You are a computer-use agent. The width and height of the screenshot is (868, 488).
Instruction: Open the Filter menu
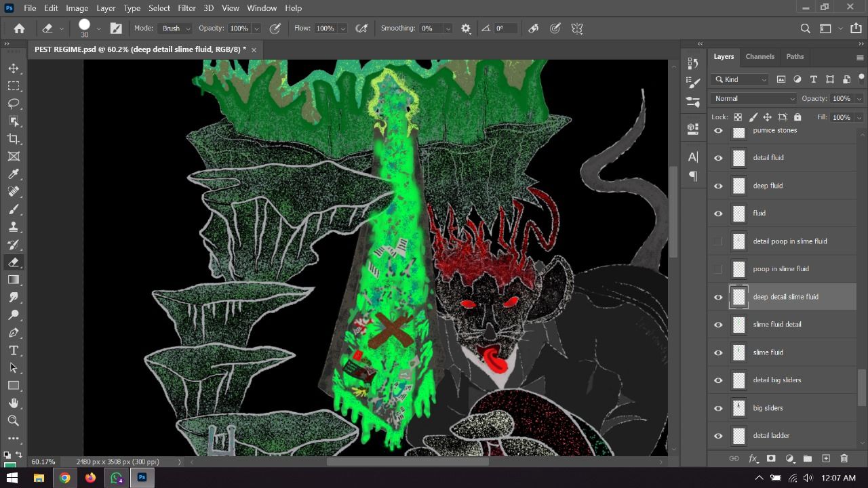pyautogui.click(x=186, y=7)
